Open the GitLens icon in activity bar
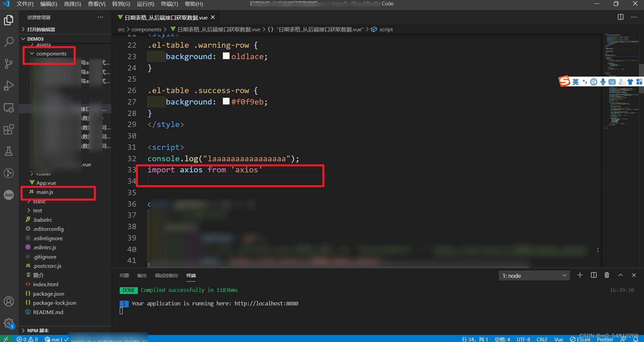644x342 pixels. (9, 173)
